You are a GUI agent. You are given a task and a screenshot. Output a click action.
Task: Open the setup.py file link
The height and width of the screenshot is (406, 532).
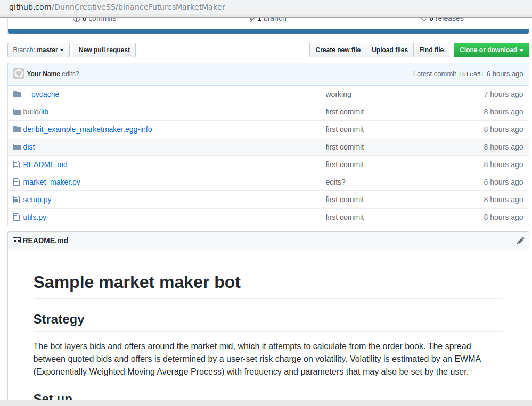37,200
